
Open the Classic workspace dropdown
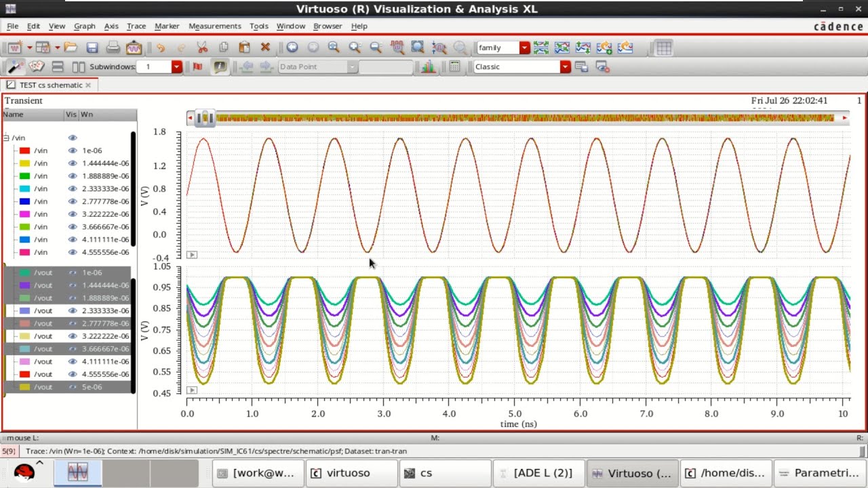click(566, 66)
